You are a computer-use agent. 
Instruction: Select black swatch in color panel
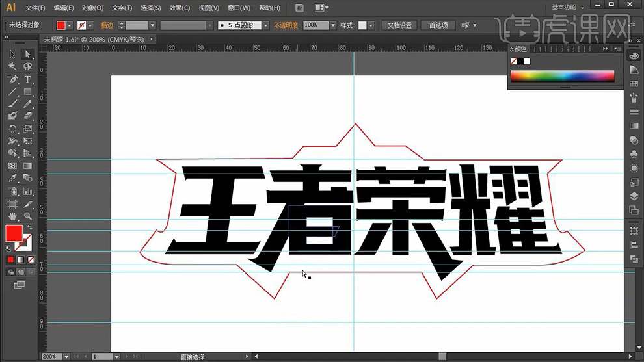520,61
